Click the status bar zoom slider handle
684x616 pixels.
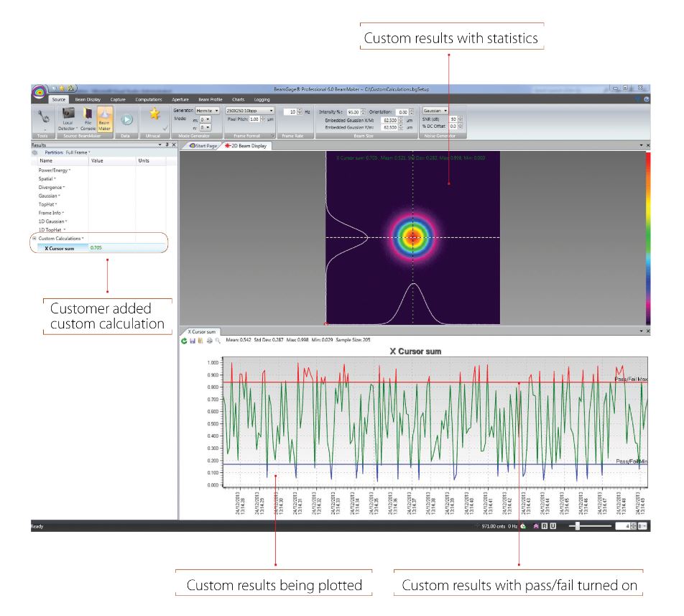[578, 527]
